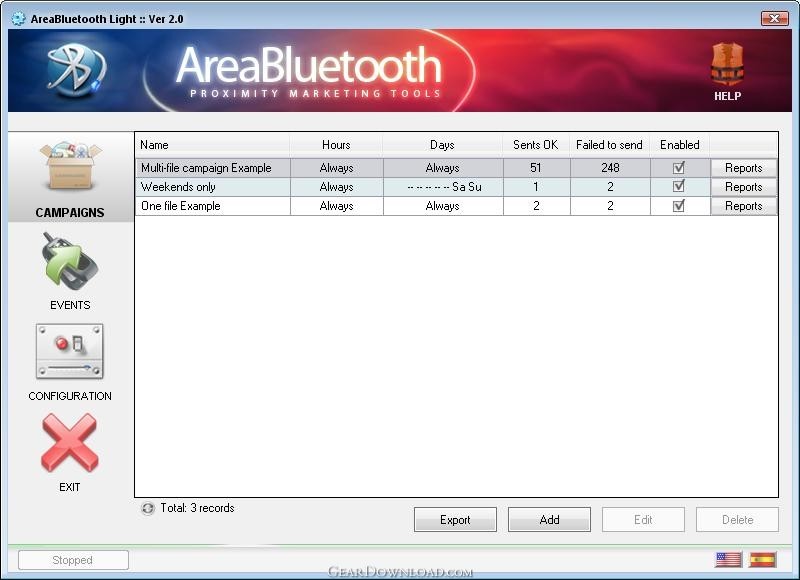Click the refresh icon beside Total records
The width and height of the screenshot is (800, 580).
[x=147, y=508]
